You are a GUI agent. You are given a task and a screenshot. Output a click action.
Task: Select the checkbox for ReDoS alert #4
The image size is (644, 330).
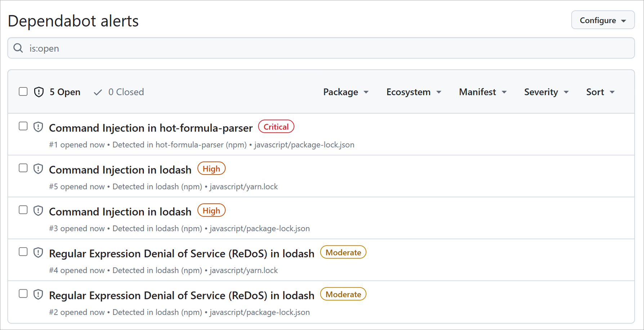[x=23, y=252]
